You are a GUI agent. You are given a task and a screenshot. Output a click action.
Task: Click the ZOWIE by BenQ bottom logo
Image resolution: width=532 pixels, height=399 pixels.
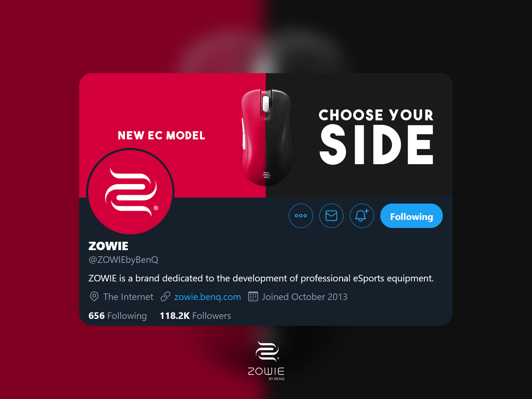tap(266, 361)
